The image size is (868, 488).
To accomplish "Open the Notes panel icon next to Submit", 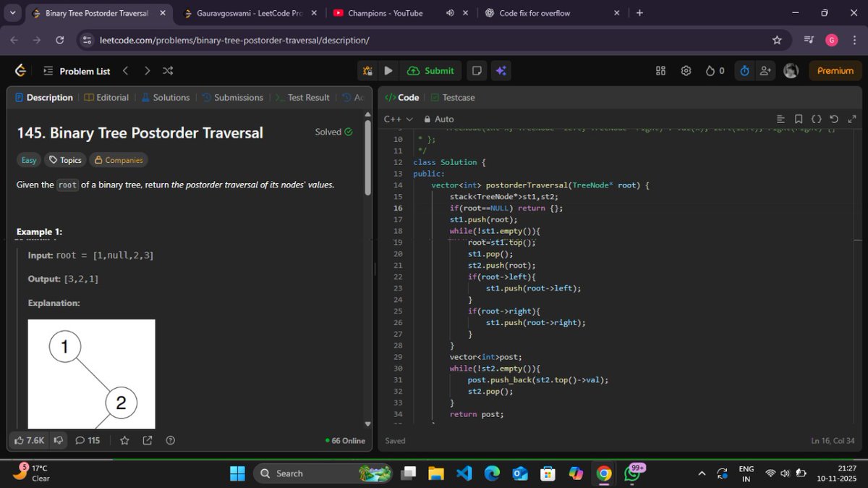I will (476, 70).
